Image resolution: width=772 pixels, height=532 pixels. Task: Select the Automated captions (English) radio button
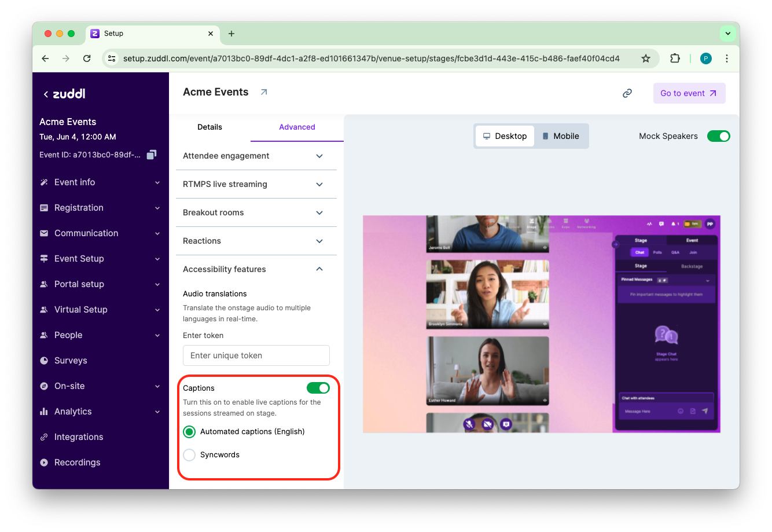click(189, 432)
